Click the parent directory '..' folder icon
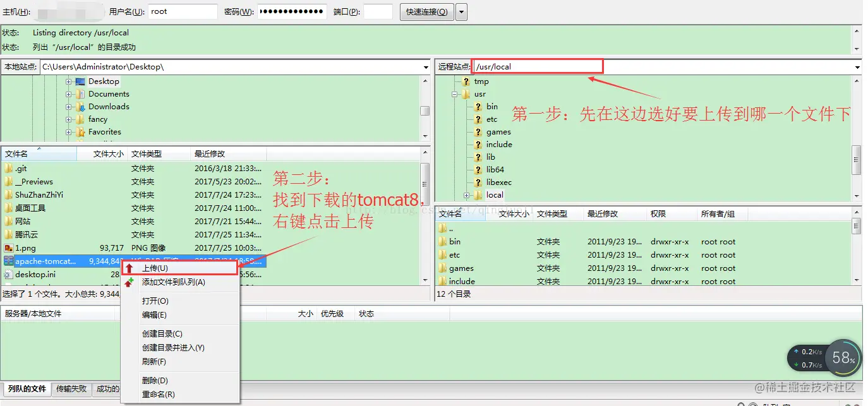This screenshot has width=868, height=406. [x=442, y=229]
